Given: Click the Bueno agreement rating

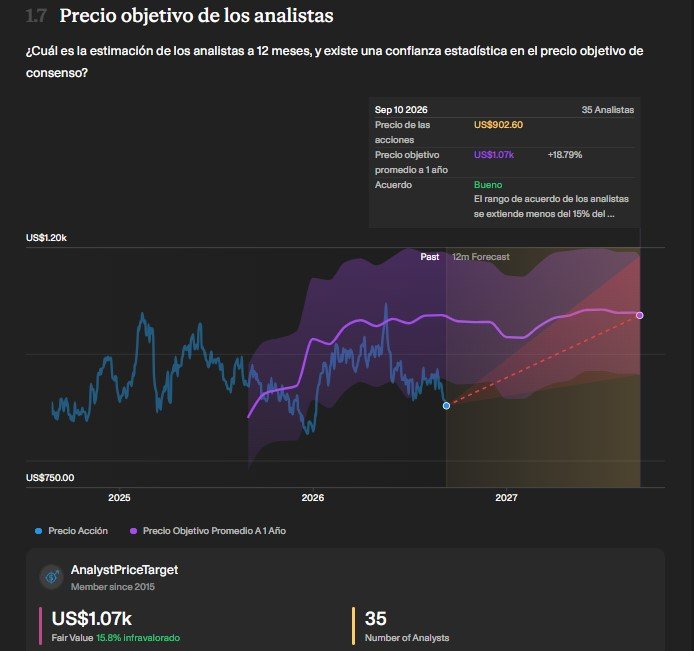Looking at the screenshot, I should tap(488, 185).
